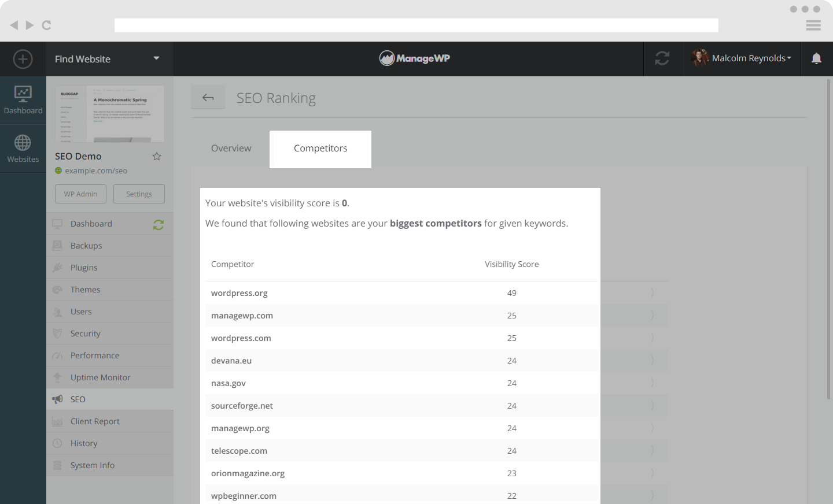The height and width of the screenshot is (504, 833).
Task: Click the page vertical scrollbar
Action: click(x=828, y=239)
